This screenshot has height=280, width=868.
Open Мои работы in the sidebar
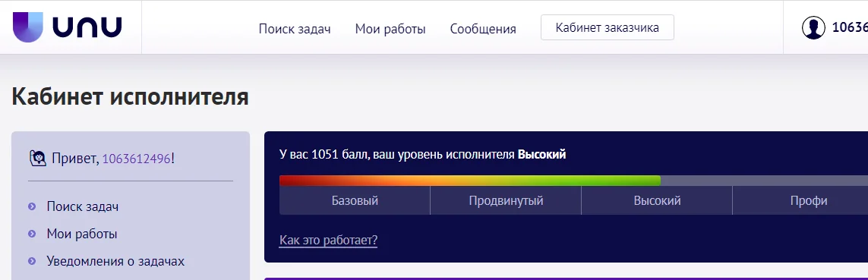(x=82, y=234)
